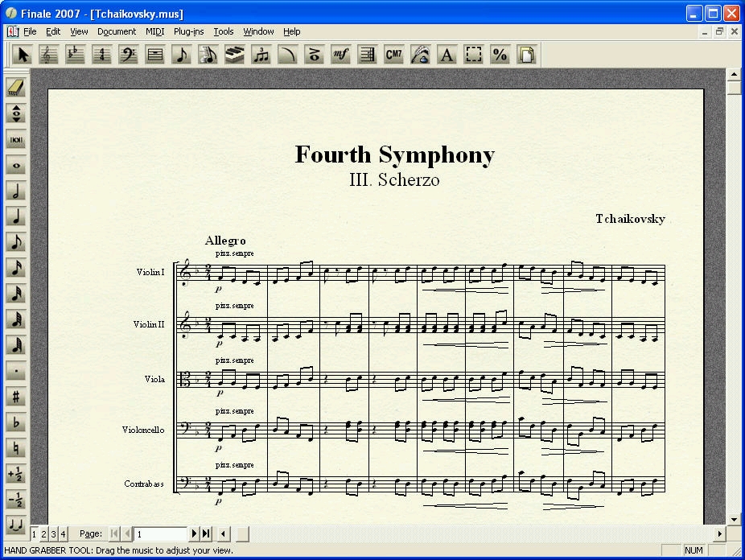This screenshot has width=745, height=560.
Task: Select the Selection arrow tool
Action: coord(23,55)
